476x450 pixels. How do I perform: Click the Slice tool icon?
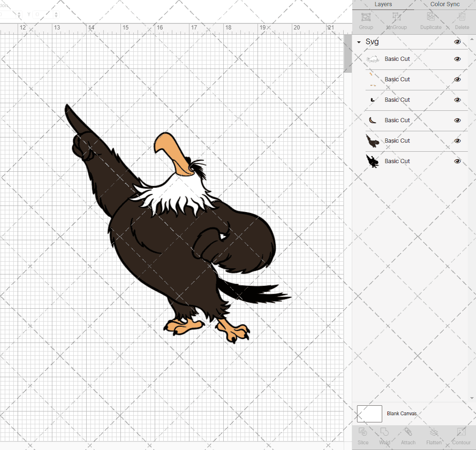(363, 432)
